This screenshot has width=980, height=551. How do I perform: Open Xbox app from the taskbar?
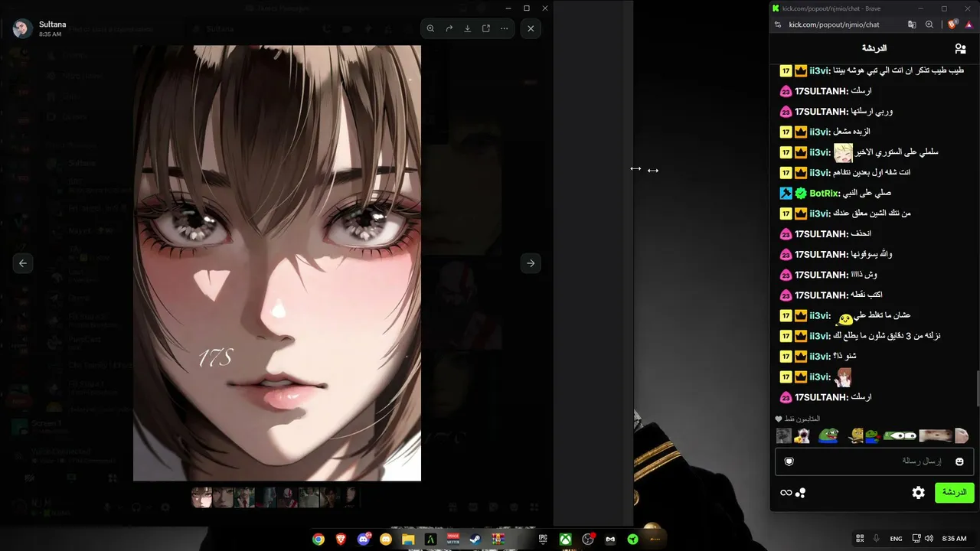pos(565,539)
